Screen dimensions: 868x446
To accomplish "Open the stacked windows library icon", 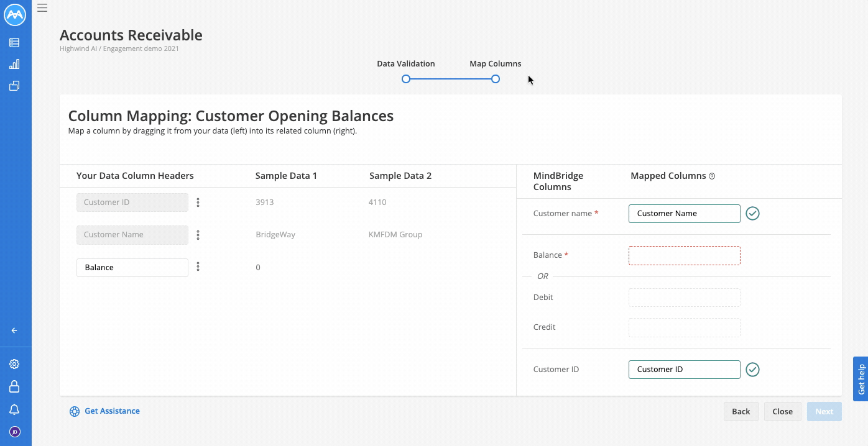I will pyautogui.click(x=14, y=86).
